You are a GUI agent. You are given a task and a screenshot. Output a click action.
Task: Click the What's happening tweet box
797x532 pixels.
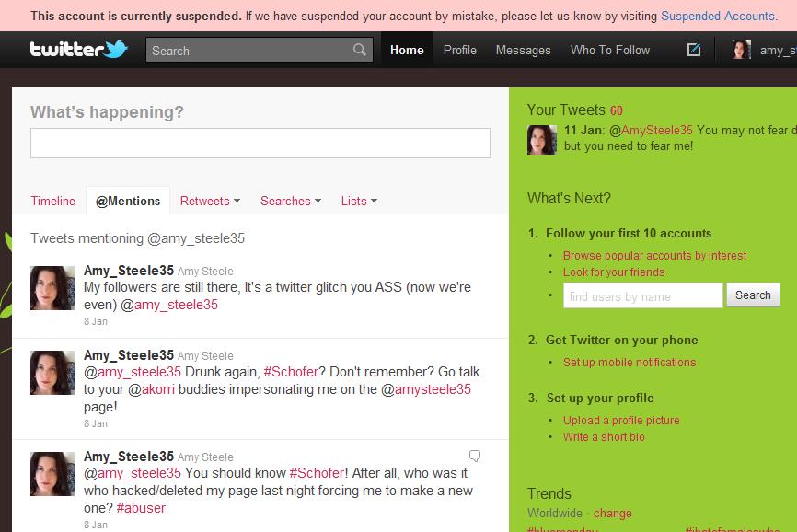pyautogui.click(x=260, y=143)
